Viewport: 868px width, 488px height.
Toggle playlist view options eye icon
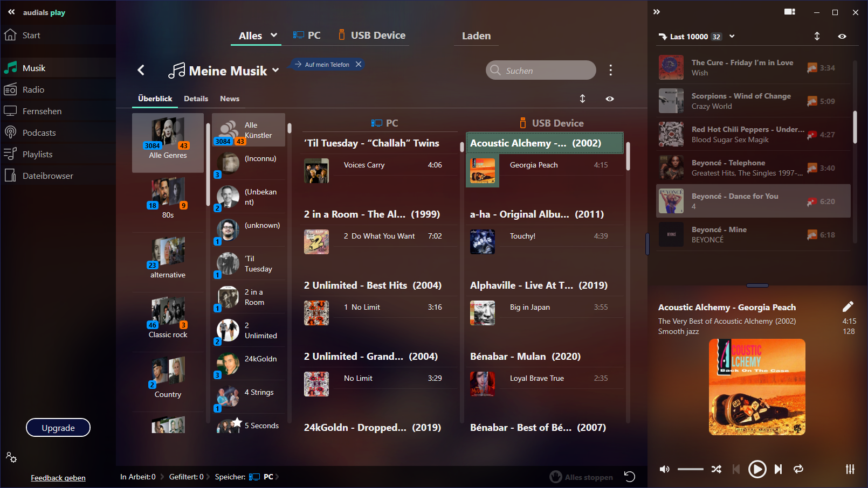pyautogui.click(x=842, y=37)
